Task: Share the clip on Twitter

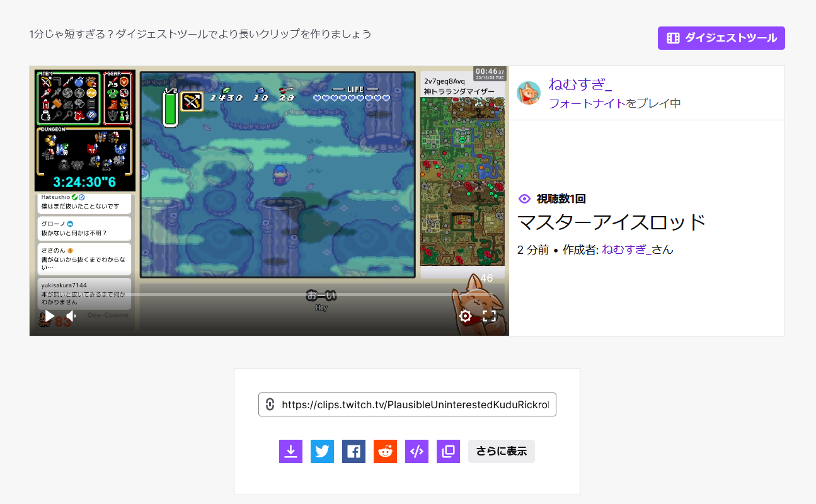Action: (322, 451)
